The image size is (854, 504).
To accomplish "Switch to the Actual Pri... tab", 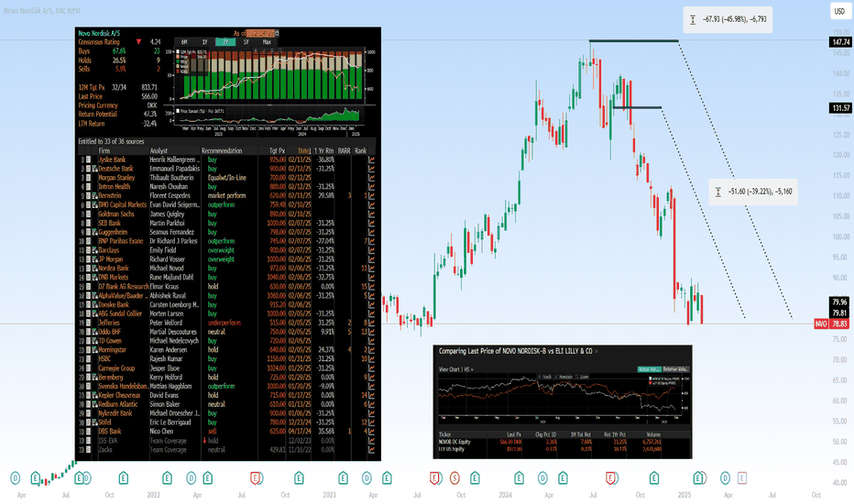I will coord(650,369).
